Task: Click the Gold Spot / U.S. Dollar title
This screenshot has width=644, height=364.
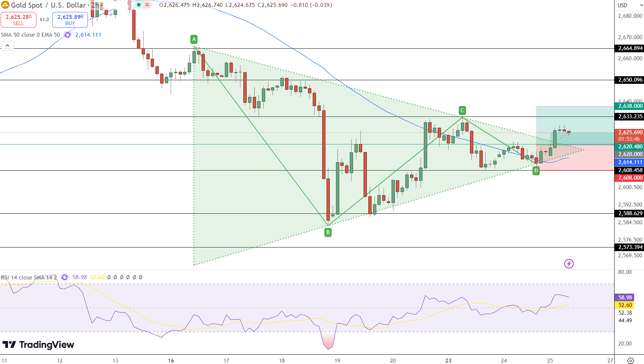Action: [48, 5]
